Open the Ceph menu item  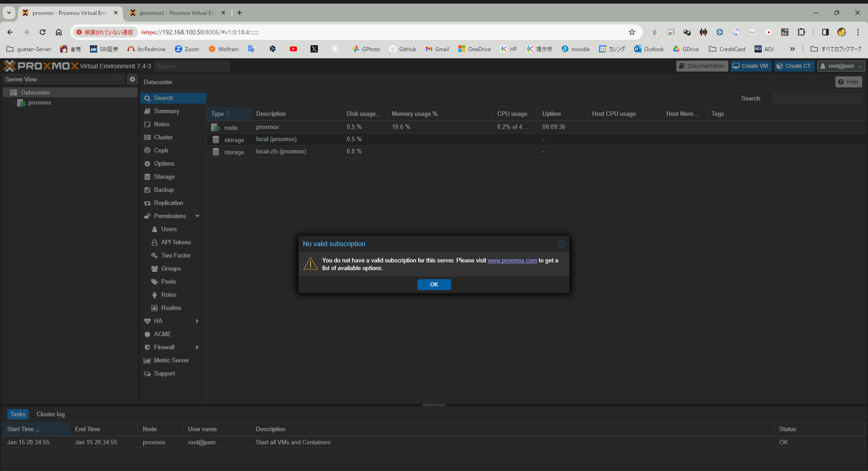161,151
